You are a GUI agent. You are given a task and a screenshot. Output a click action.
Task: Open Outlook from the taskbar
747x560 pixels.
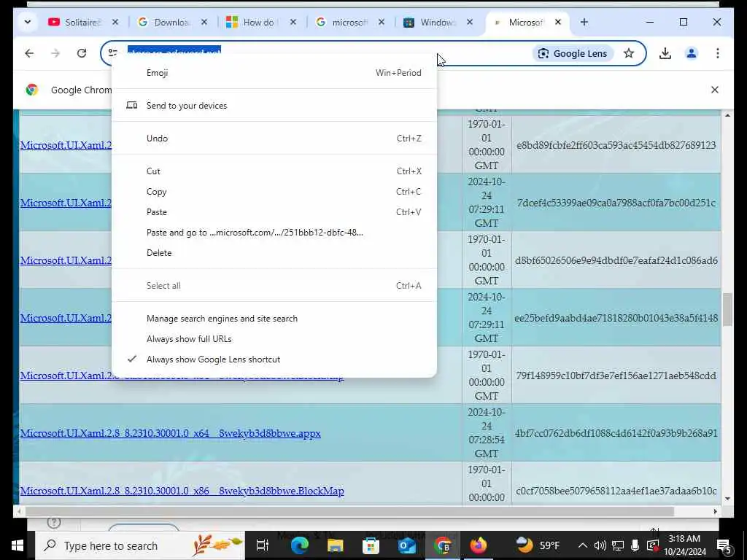pos(407,545)
